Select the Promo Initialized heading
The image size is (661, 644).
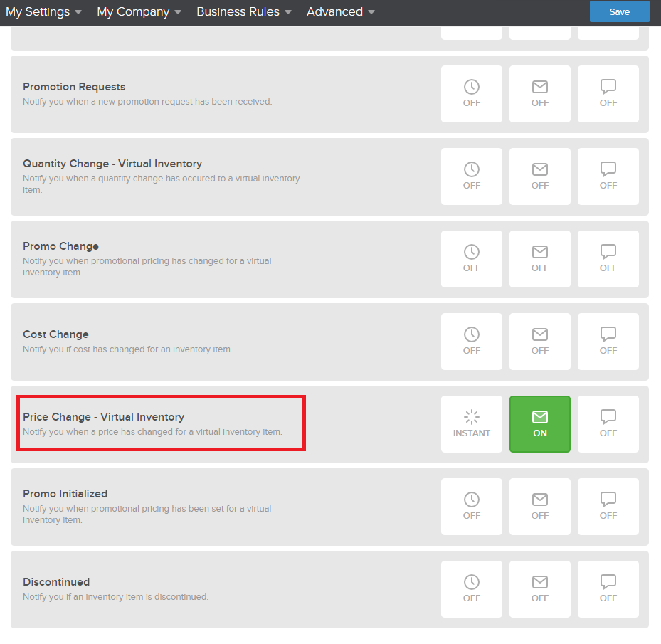coord(65,493)
